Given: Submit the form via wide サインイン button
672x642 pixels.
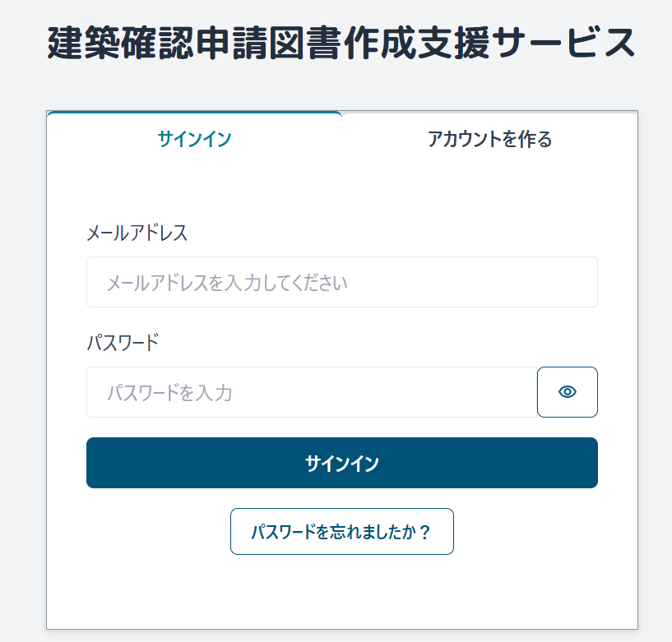Looking at the screenshot, I should tap(341, 463).
